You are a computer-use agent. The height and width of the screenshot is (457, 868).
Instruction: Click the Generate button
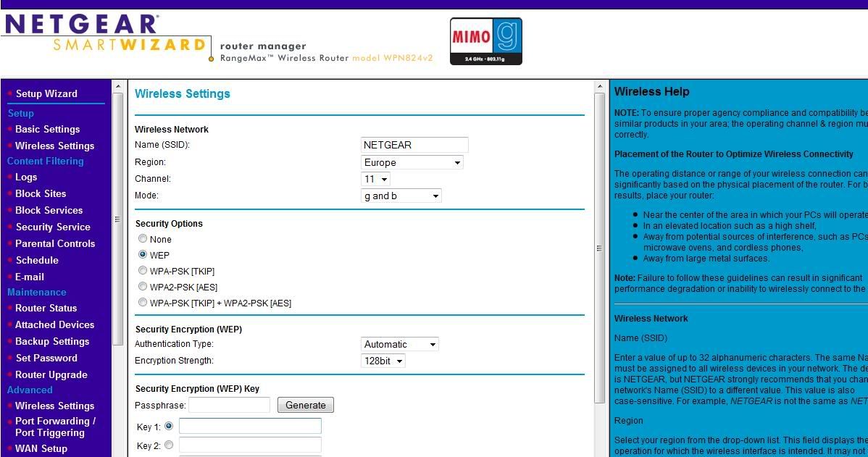[306, 405]
